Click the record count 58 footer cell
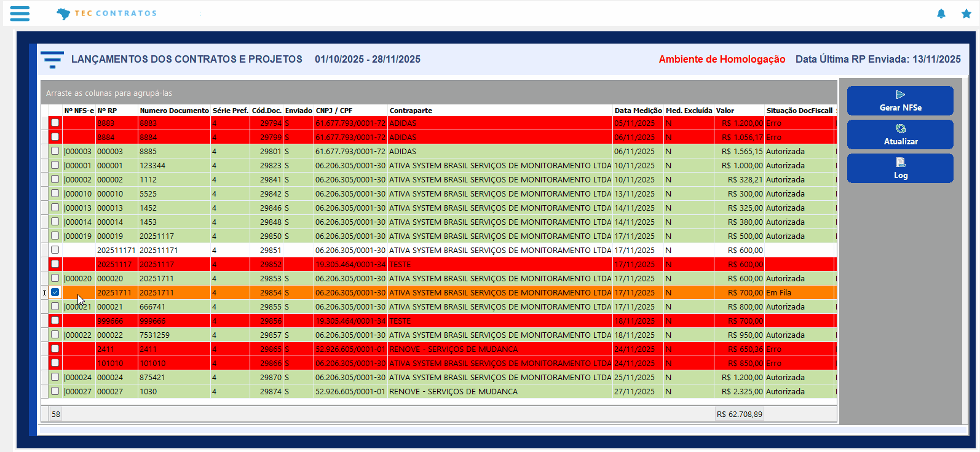This screenshot has height=452, width=980. coord(56,414)
